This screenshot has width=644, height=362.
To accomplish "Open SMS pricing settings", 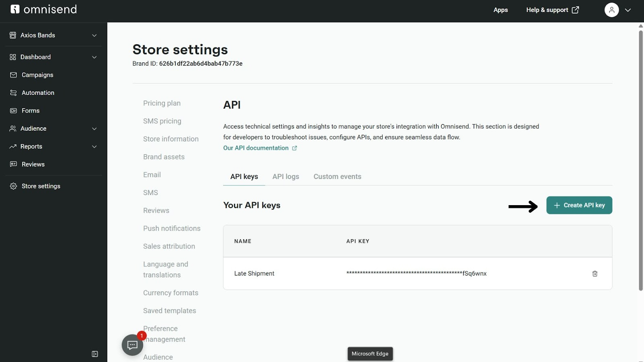I will point(162,121).
